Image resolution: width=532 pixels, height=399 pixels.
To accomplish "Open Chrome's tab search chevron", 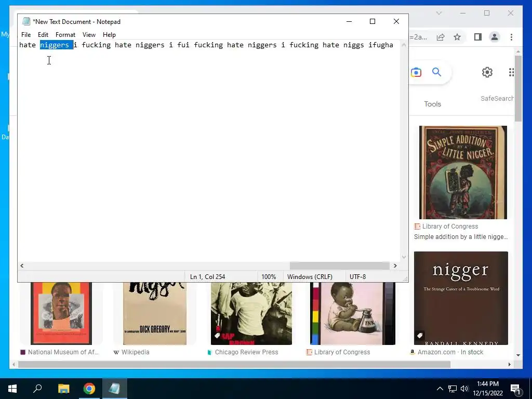I will 439,13.
